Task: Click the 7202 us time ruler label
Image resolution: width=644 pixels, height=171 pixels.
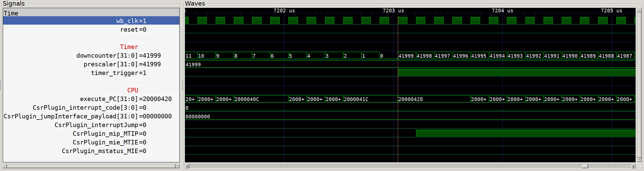Action: pyautogui.click(x=284, y=11)
